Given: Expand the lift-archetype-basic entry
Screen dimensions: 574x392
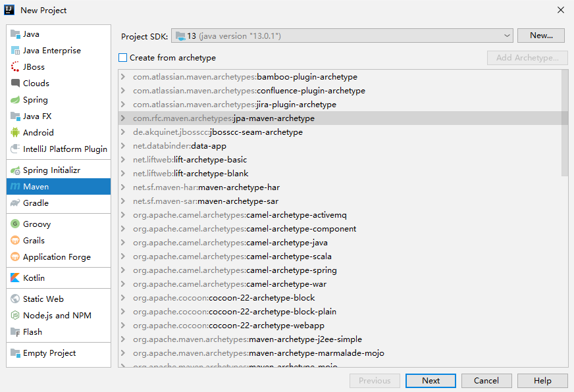Looking at the screenshot, I should point(123,160).
